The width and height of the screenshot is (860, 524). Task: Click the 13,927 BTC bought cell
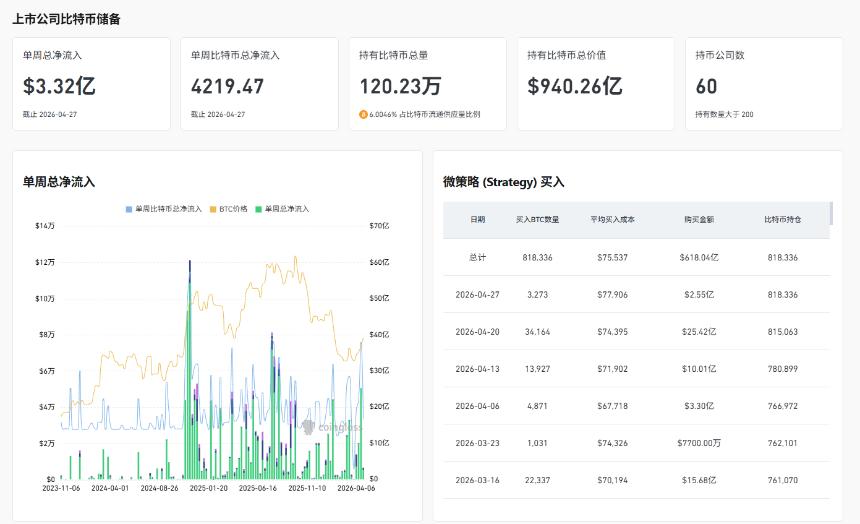pyautogui.click(x=537, y=369)
